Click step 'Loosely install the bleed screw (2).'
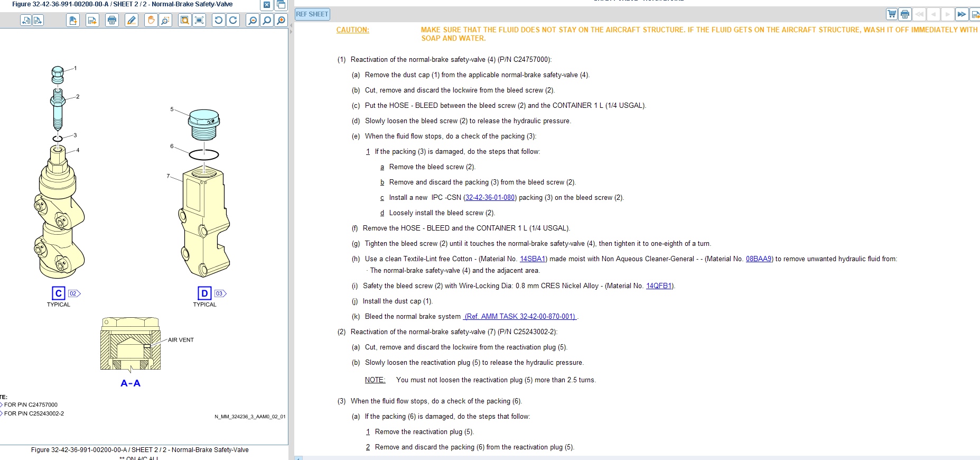980x460 pixels. (x=442, y=213)
